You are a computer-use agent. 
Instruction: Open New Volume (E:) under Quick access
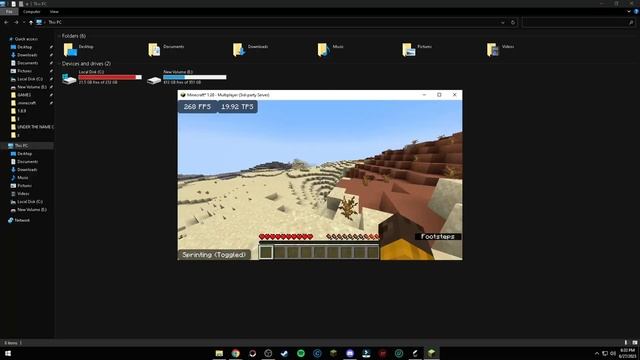(x=29, y=87)
